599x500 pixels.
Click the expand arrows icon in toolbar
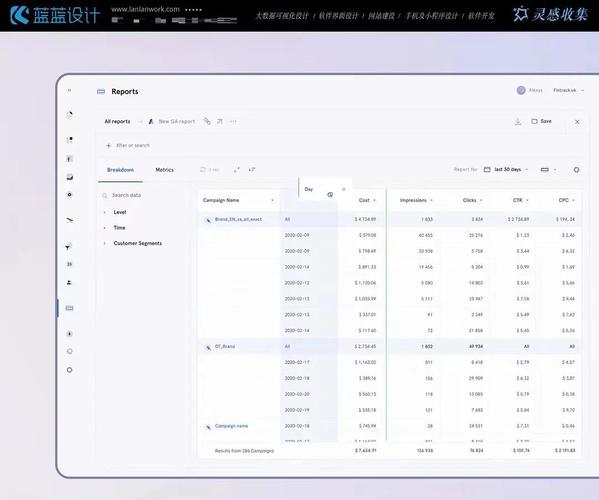[237, 170]
